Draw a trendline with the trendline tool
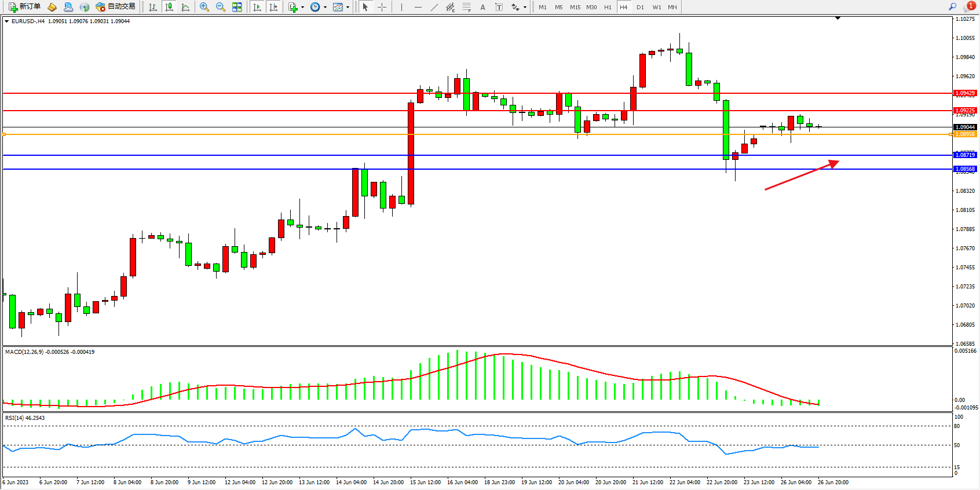The width and height of the screenshot is (980, 490). tap(434, 7)
